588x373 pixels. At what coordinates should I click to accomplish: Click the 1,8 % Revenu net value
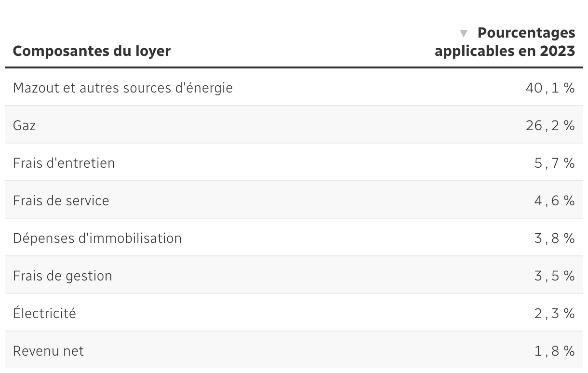555,351
